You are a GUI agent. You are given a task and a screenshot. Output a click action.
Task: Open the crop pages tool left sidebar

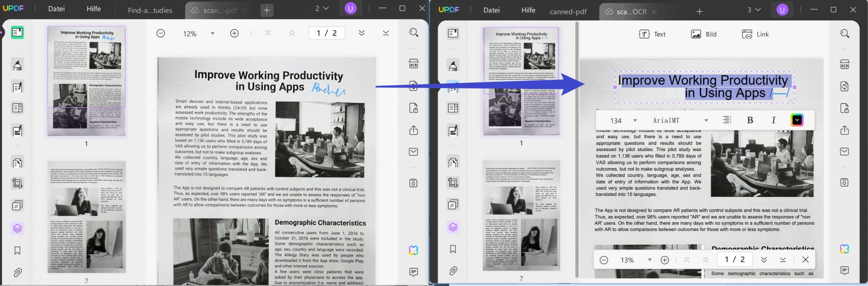17,183
